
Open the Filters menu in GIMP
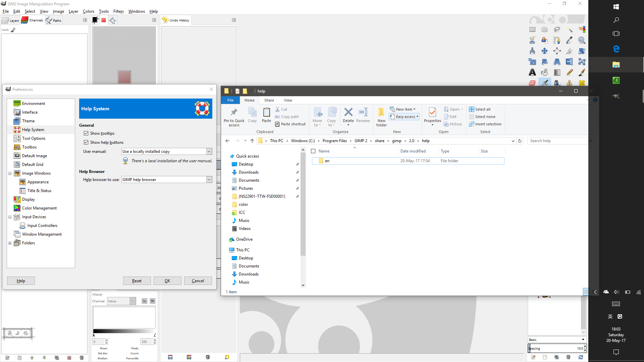pos(118,11)
